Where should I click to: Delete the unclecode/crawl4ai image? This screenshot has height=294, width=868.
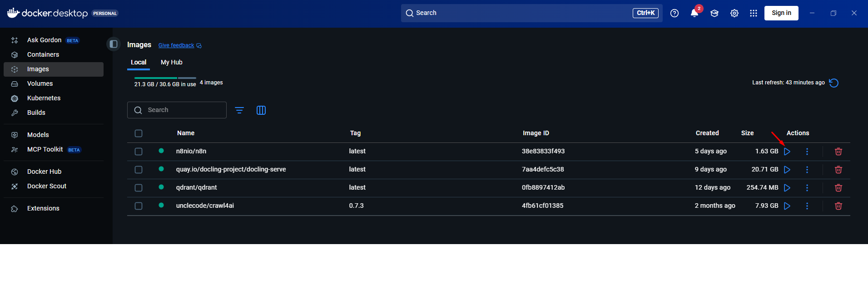pos(838,206)
